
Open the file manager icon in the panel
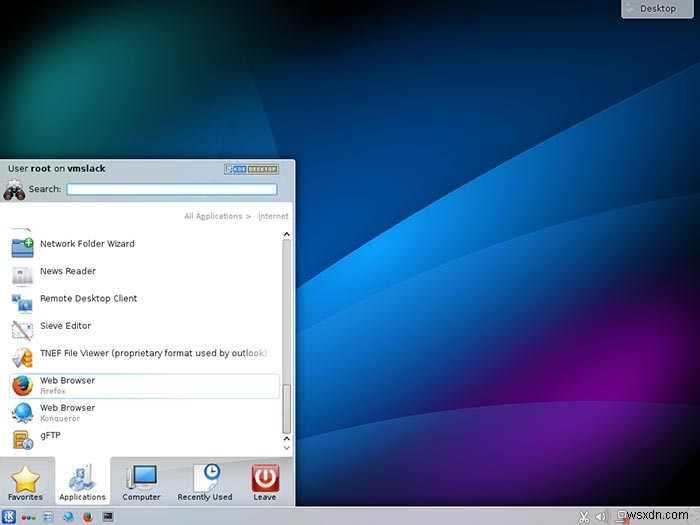48,517
